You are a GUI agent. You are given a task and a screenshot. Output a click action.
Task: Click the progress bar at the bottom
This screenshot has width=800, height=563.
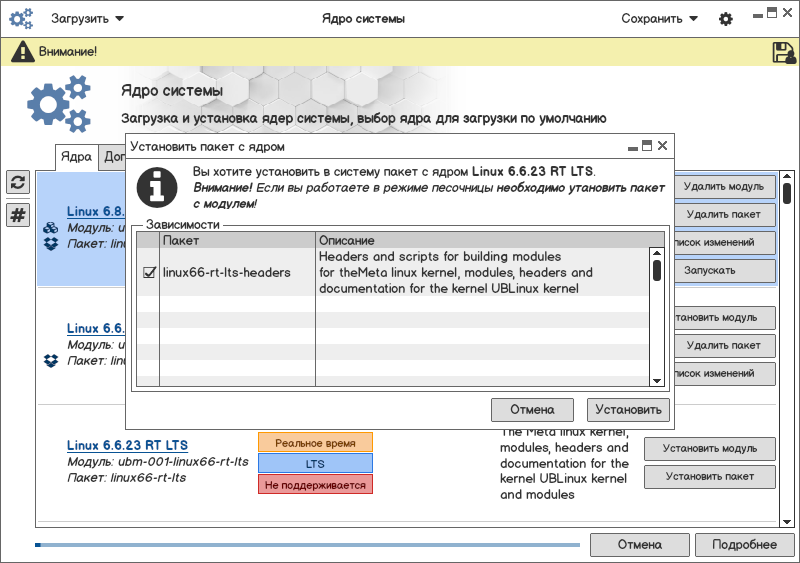[x=307, y=545]
